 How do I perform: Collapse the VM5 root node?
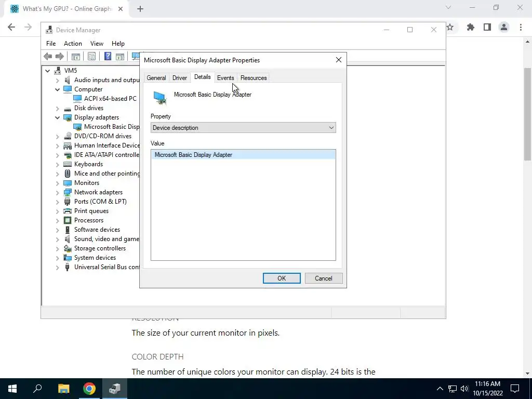[x=48, y=71]
